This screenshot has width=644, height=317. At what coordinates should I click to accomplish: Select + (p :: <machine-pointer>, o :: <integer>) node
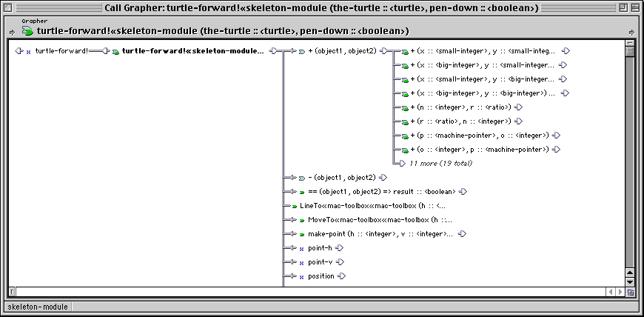pos(480,136)
